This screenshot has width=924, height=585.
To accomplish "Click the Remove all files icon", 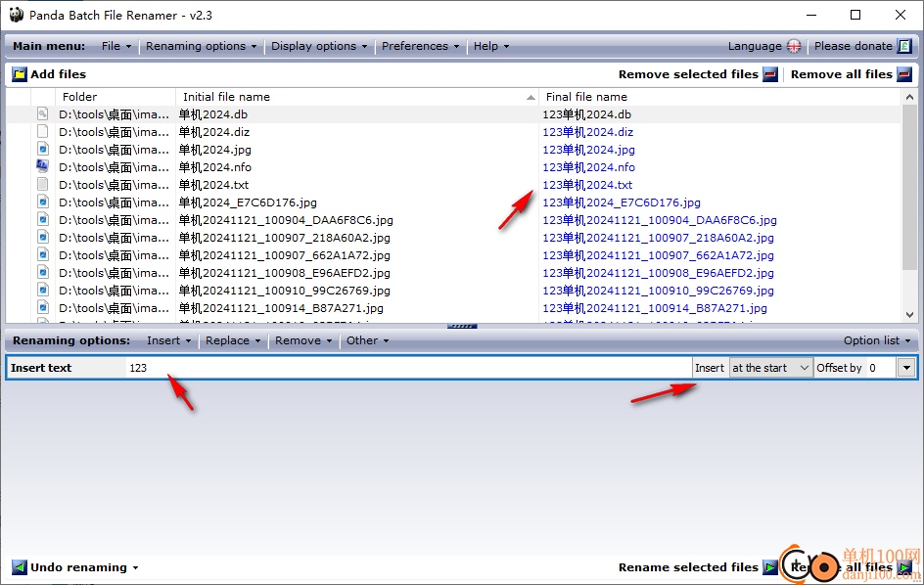I will point(904,74).
